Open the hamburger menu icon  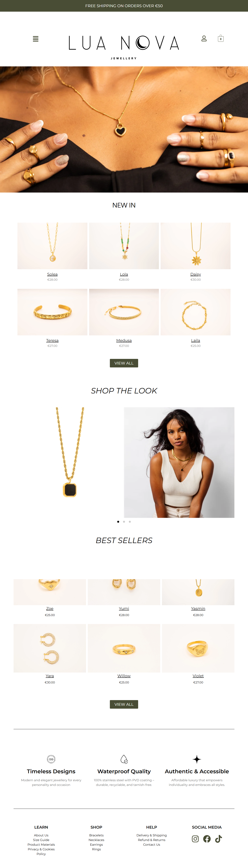click(36, 39)
